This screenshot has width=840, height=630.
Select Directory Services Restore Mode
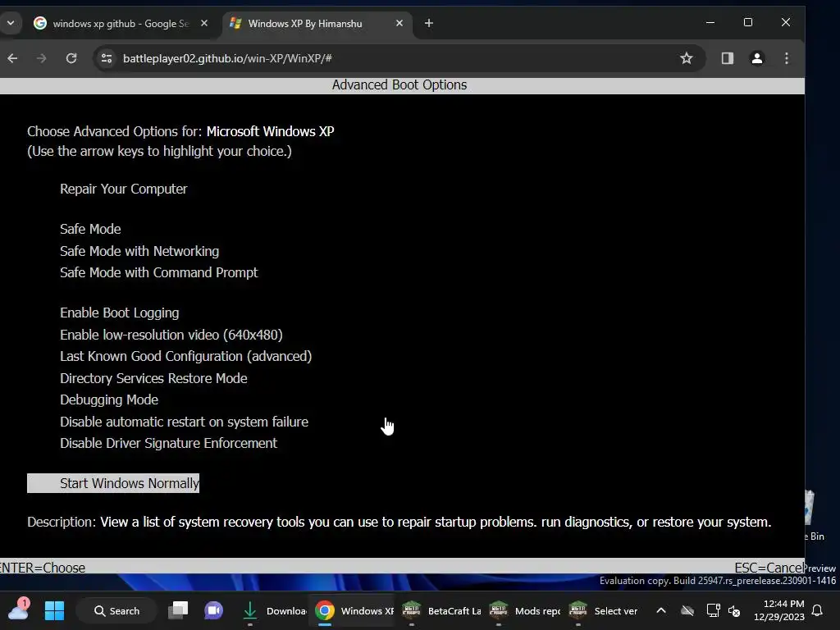(x=153, y=378)
